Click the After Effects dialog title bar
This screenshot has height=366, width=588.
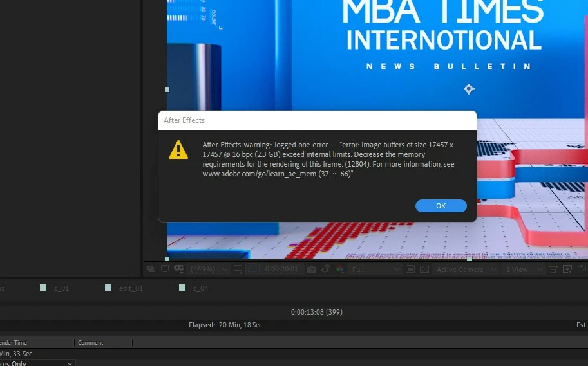tap(318, 120)
